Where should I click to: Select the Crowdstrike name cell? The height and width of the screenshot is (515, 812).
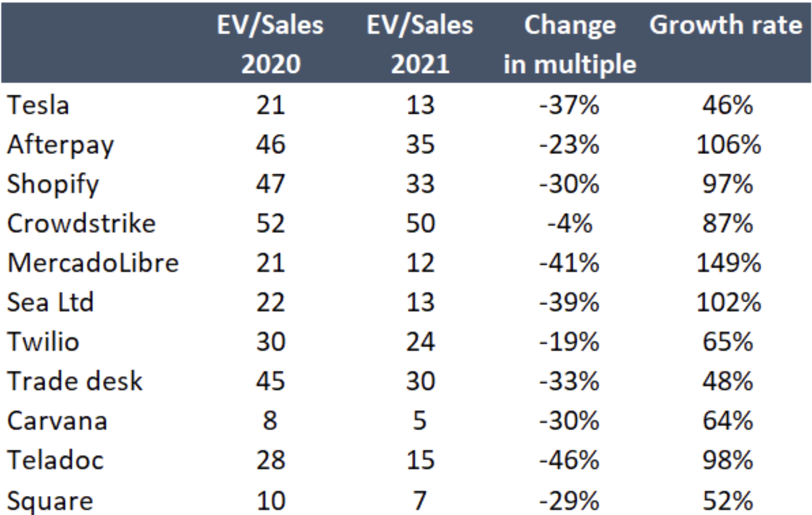[81, 223]
